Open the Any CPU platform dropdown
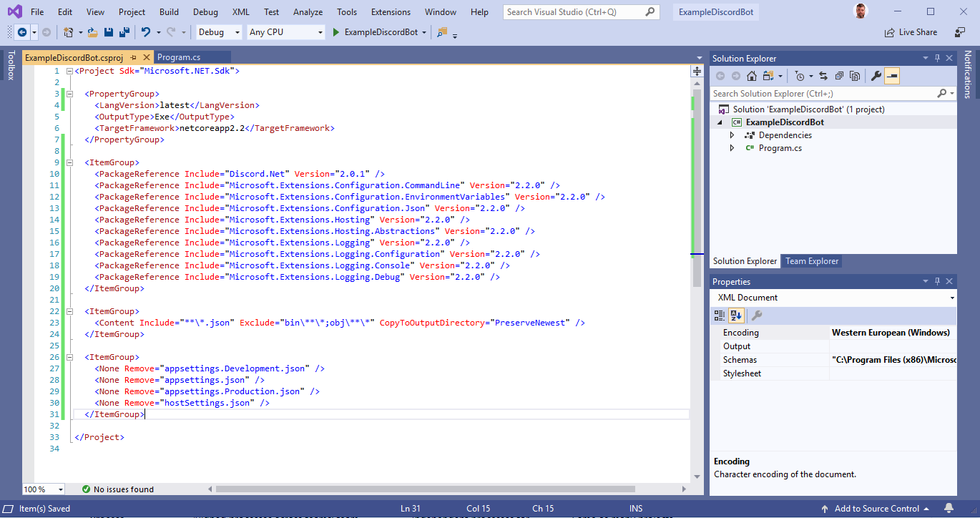This screenshot has height=518, width=980. pos(285,32)
